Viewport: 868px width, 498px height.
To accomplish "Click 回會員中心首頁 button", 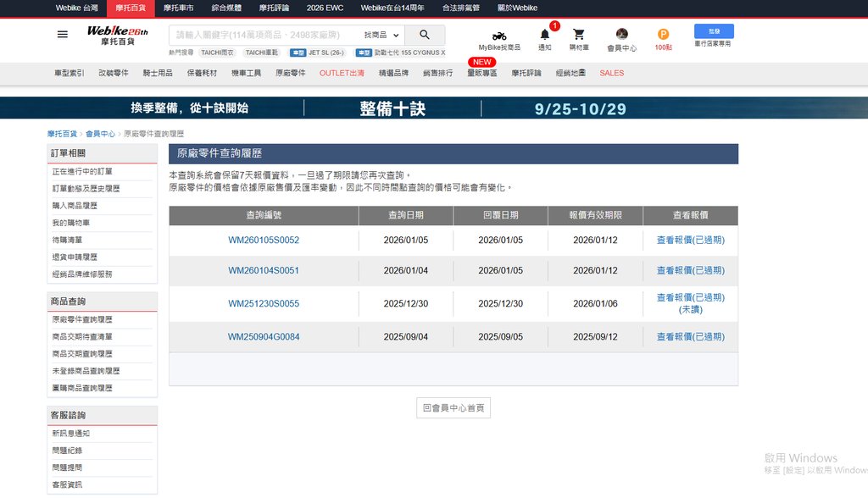I will point(453,408).
